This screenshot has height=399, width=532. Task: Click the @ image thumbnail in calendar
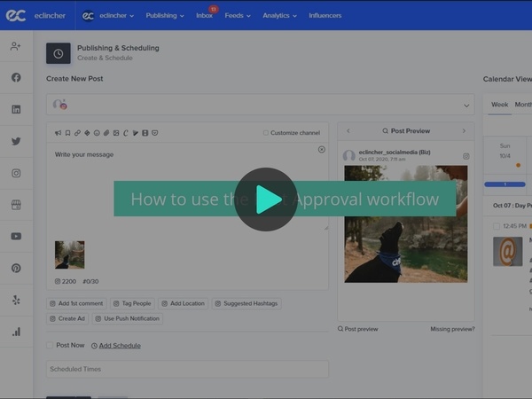point(507,252)
